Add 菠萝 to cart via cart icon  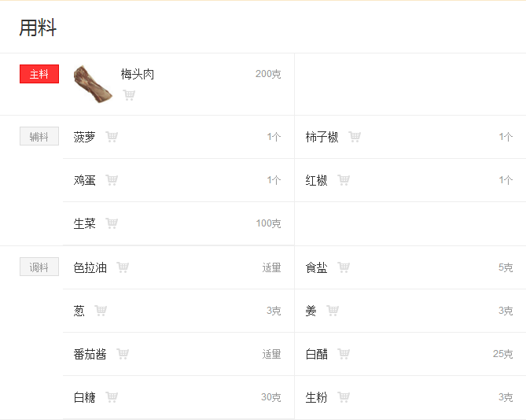(x=112, y=137)
